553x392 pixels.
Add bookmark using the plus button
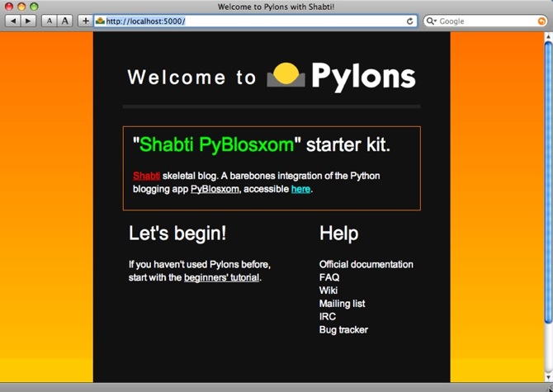point(85,21)
